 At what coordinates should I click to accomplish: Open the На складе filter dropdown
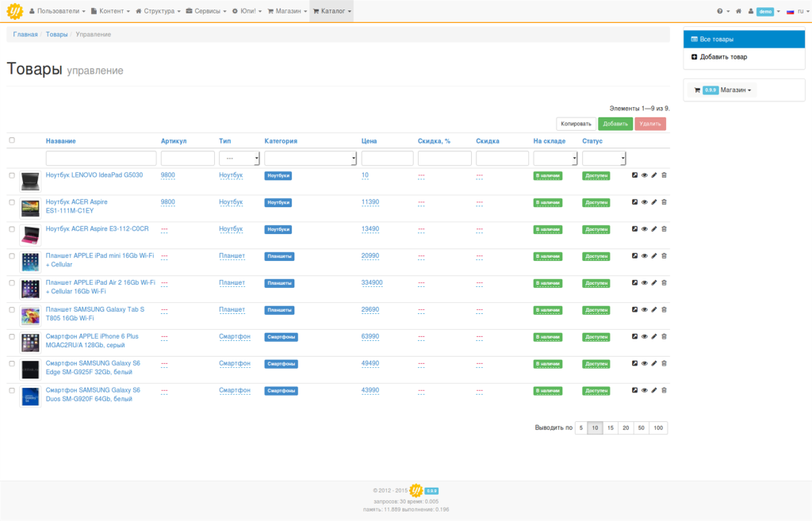click(x=555, y=159)
